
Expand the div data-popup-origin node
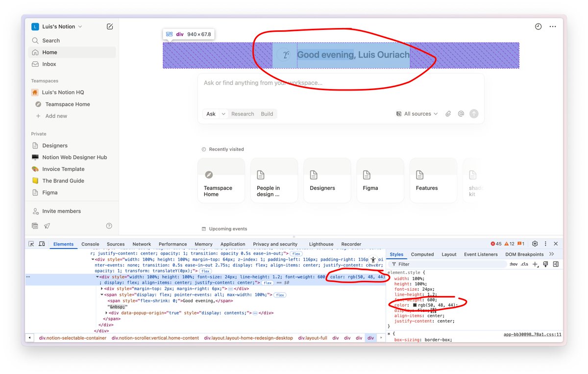107,313
